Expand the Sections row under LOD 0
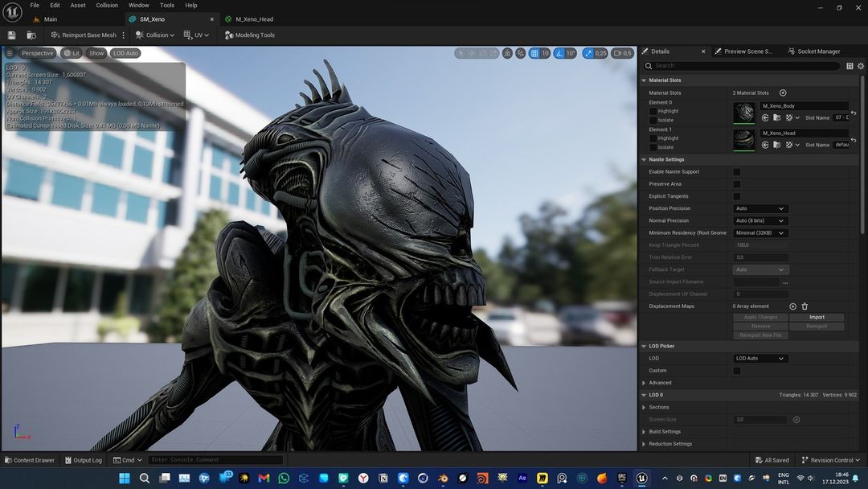Viewport: 868px width, 489px height. click(644, 408)
